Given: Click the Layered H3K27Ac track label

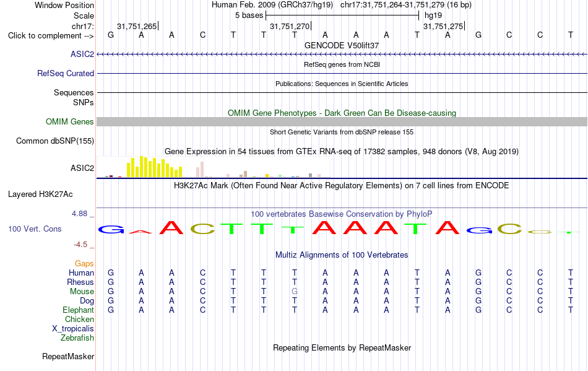Looking at the screenshot, I should click(x=40, y=194).
